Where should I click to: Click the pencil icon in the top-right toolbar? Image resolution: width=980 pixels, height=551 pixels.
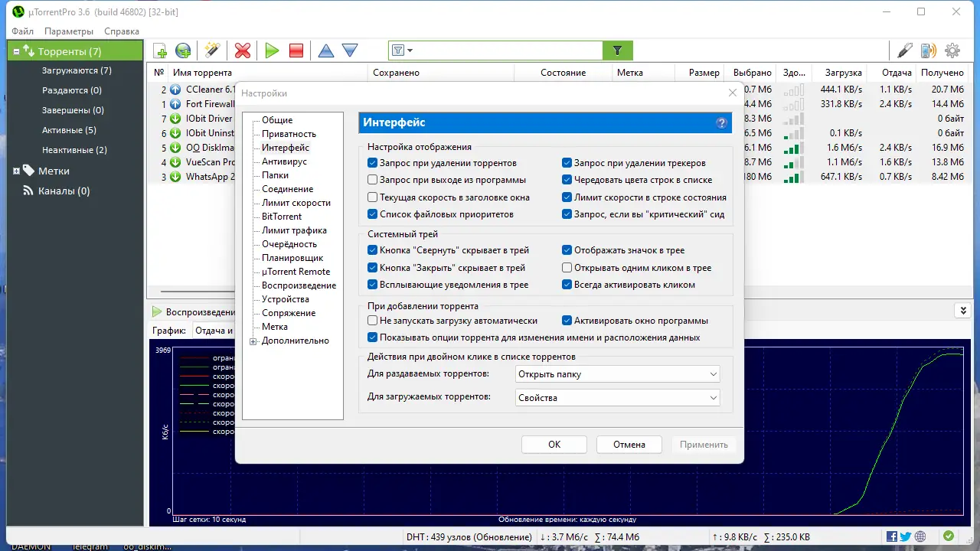905,51
